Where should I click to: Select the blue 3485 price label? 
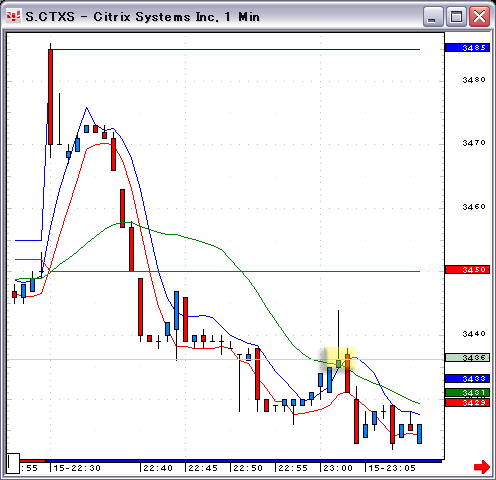[467, 48]
